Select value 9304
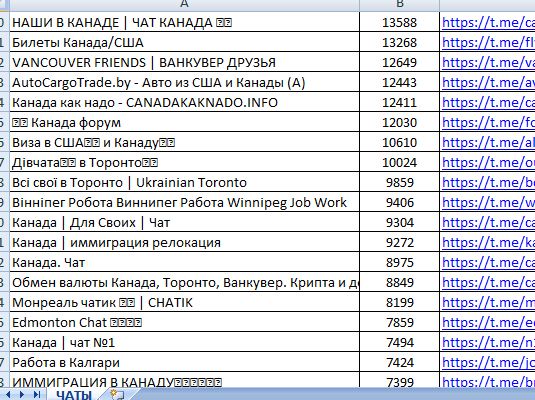 tap(400, 223)
